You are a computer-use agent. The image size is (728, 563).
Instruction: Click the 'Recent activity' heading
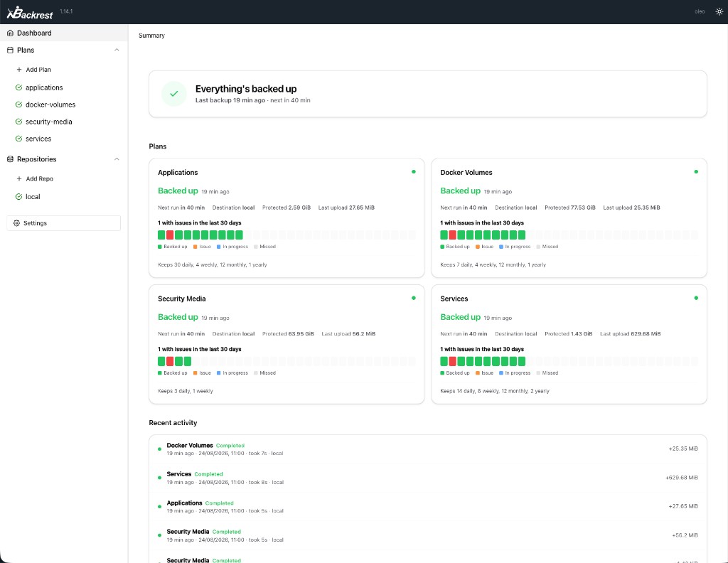pyautogui.click(x=173, y=423)
